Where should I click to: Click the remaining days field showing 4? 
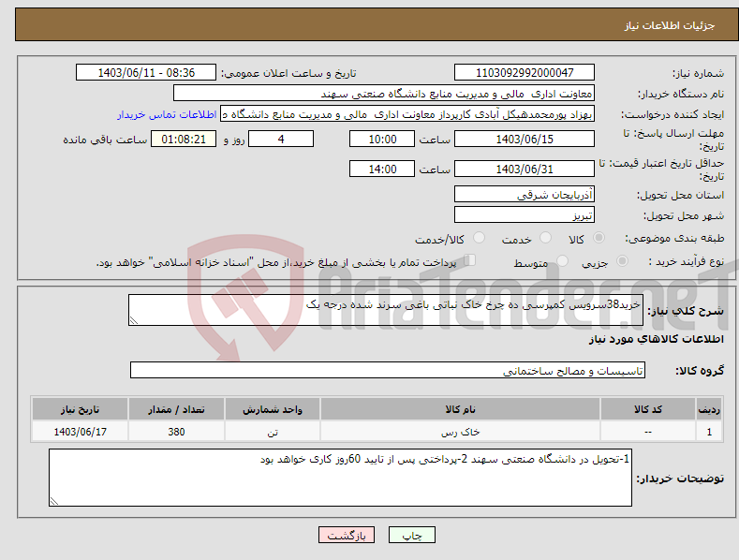click(281, 139)
